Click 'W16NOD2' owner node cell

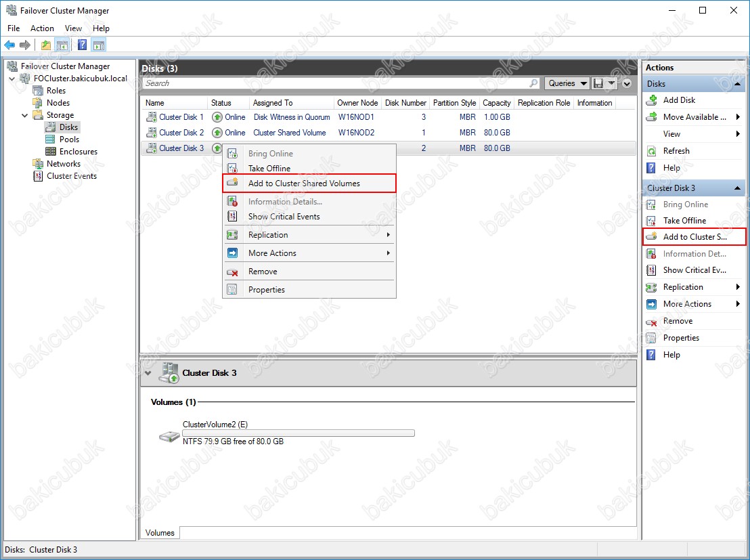356,133
